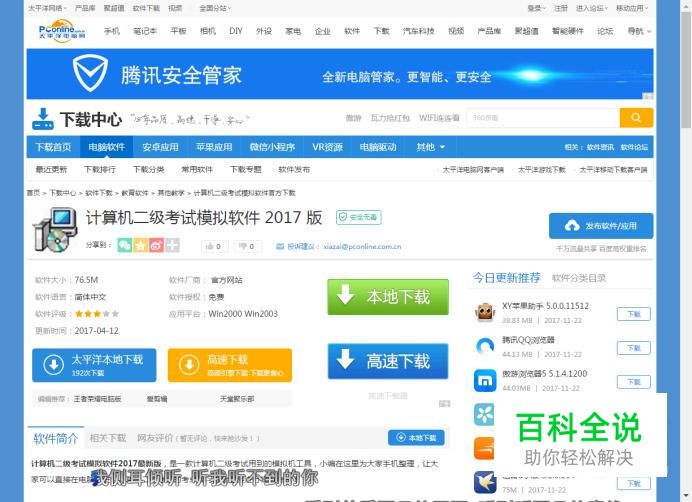Click 最近更新 sub-navigation link
Image resolution: width=692 pixels, height=502 pixels.
click(x=51, y=170)
